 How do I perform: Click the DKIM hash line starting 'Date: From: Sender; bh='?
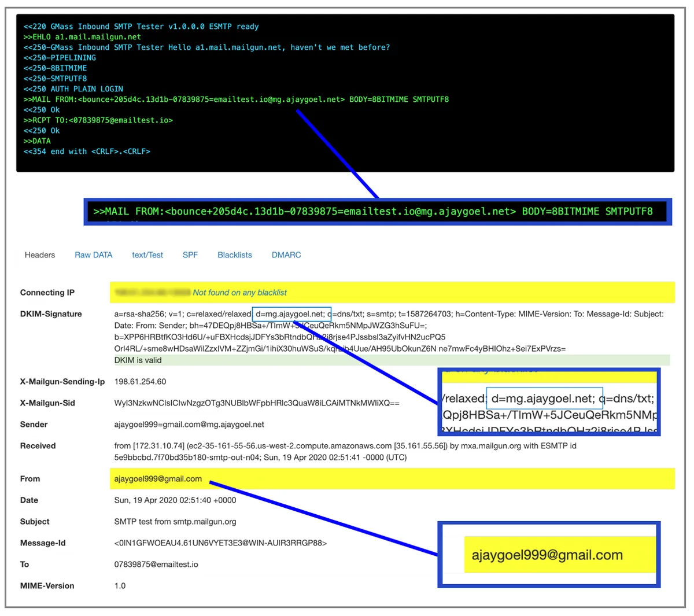pos(271,326)
